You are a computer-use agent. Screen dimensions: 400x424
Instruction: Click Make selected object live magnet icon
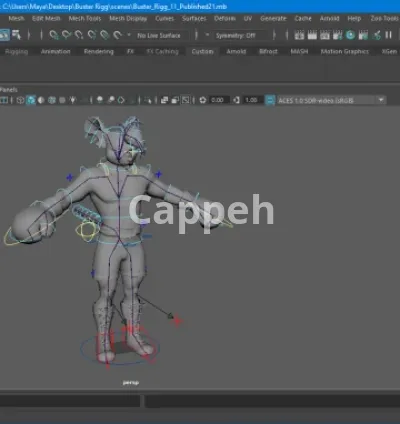(x=117, y=35)
